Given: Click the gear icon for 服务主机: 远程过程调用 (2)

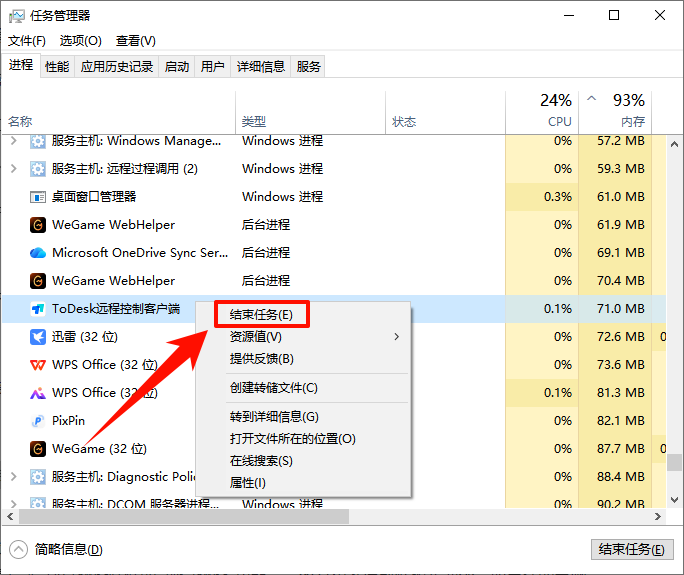Looking at the screenshot, I should (x=38, y=169).
